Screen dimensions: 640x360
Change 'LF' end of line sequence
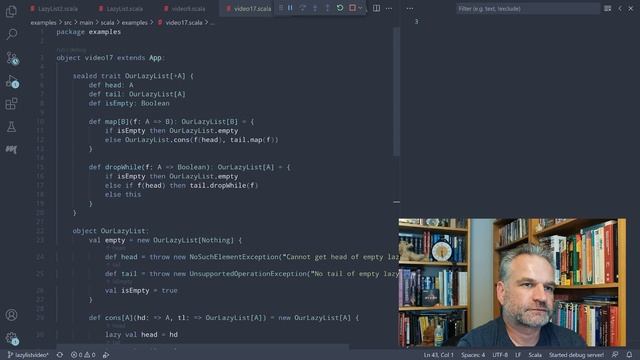(x=518, y=355)
